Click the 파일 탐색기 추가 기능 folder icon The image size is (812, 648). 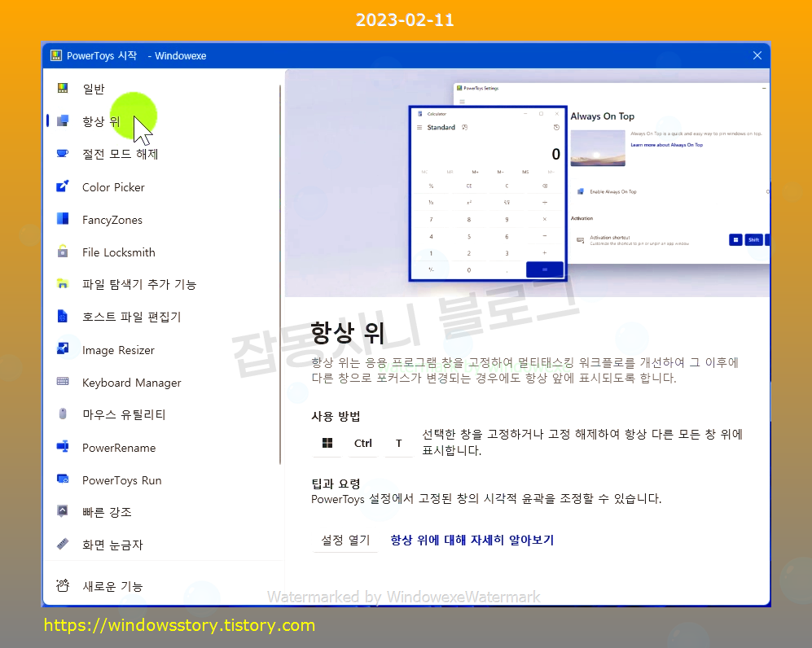63,283
